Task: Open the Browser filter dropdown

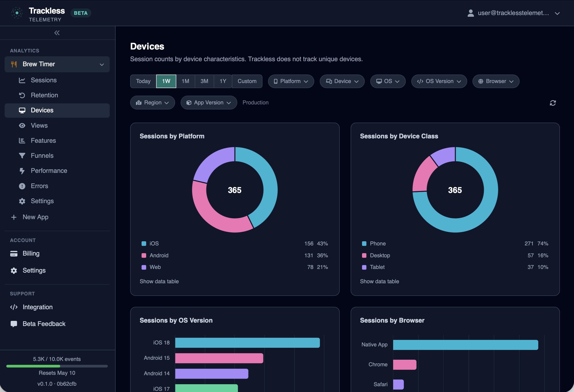Action: (496, 81)
